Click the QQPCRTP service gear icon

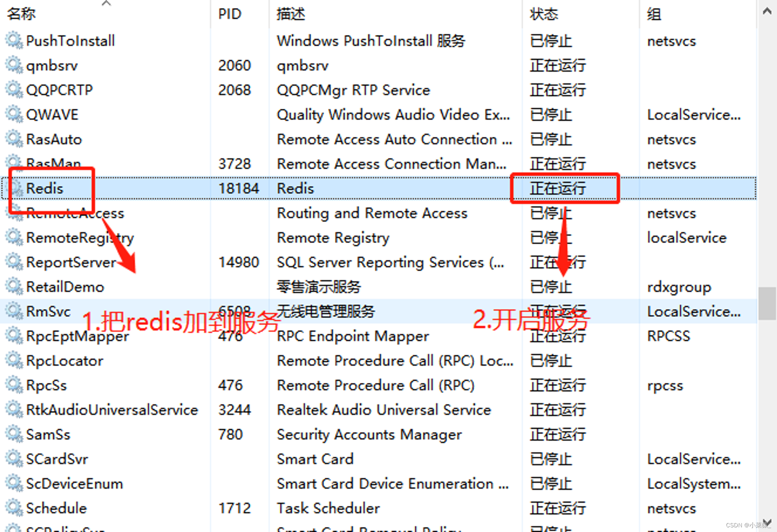click(14, 90)
